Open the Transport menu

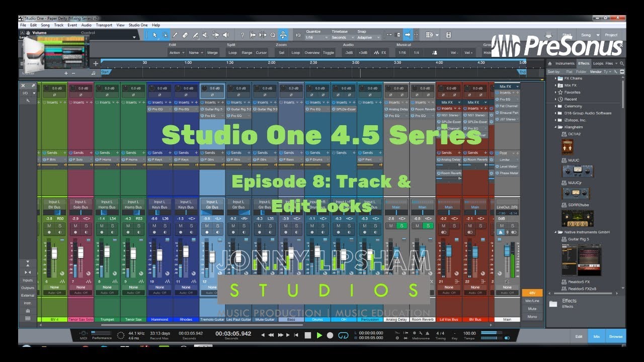click(104, 25)
